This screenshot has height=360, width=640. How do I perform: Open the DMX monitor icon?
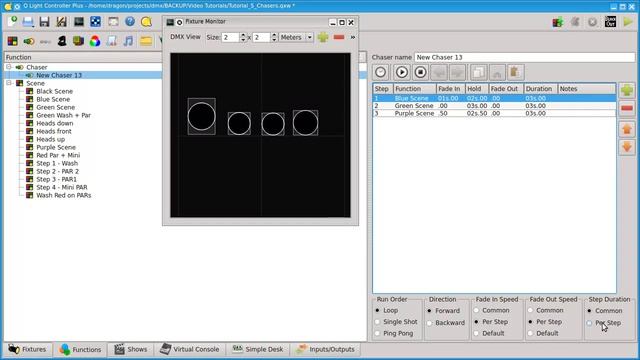tap(79, 21)
